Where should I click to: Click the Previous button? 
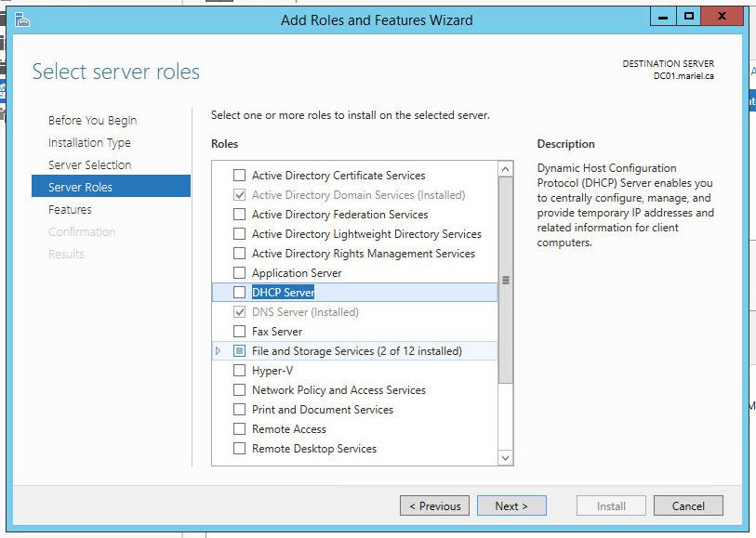(x=434, y=506)
